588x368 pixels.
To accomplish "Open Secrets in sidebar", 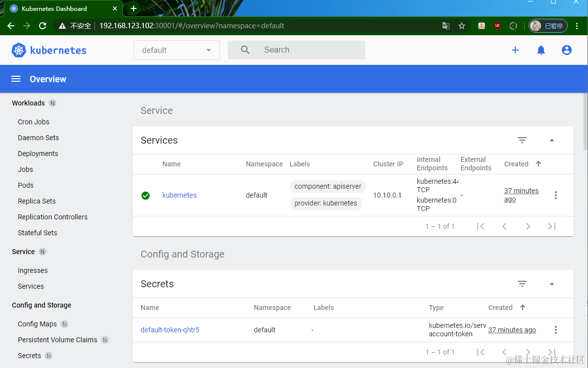I will [x=29, y=356].
